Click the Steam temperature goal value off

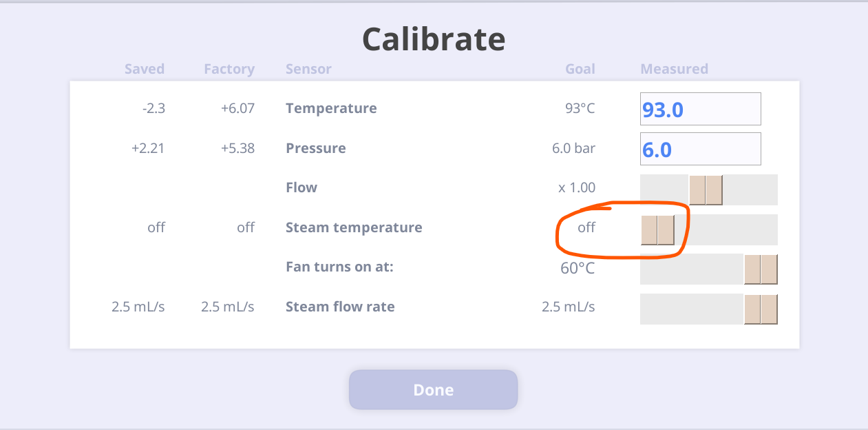coord(586,227)
